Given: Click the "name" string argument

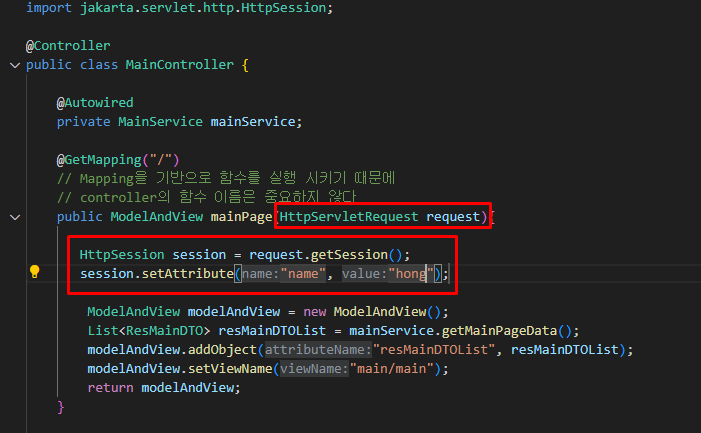Looking at the screenshot, I should tap(303, 273).
